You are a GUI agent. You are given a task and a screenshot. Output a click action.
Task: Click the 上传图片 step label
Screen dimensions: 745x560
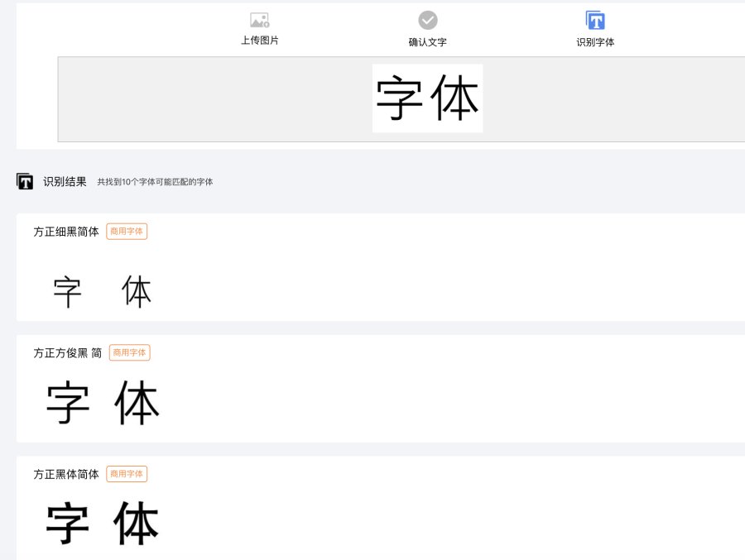pos(260,41)
